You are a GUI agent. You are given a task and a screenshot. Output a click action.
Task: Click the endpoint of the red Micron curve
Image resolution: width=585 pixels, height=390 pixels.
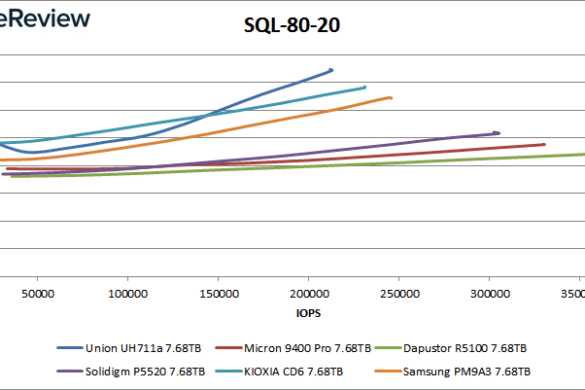point(544,144)
